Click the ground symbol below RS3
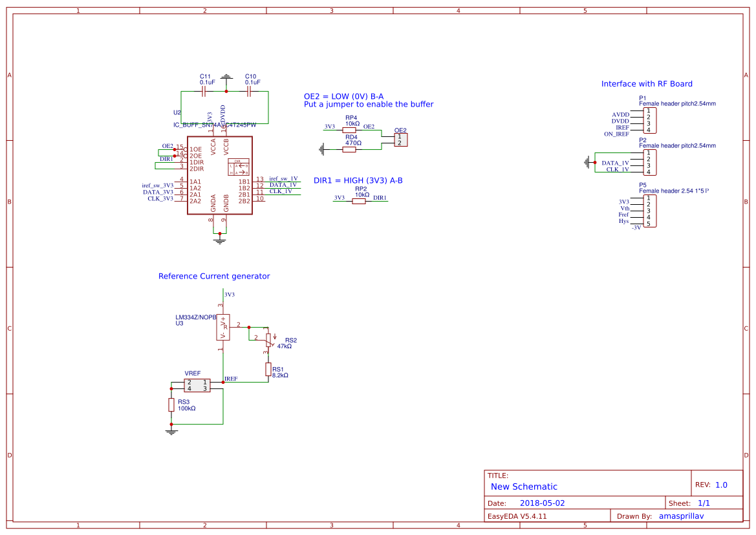Viewport: 756px width, 535px height. 171,432
